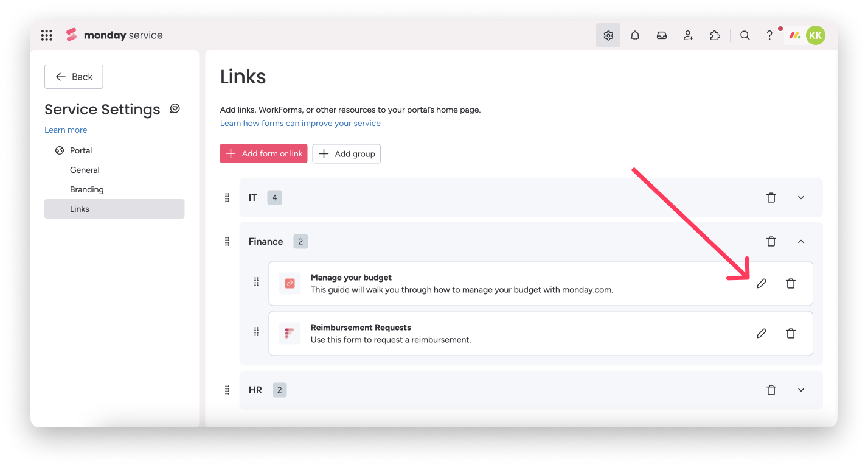The image size is (868, 467).
Task: Delete the Reimbursement Requests form
Action: click(791, 333)
